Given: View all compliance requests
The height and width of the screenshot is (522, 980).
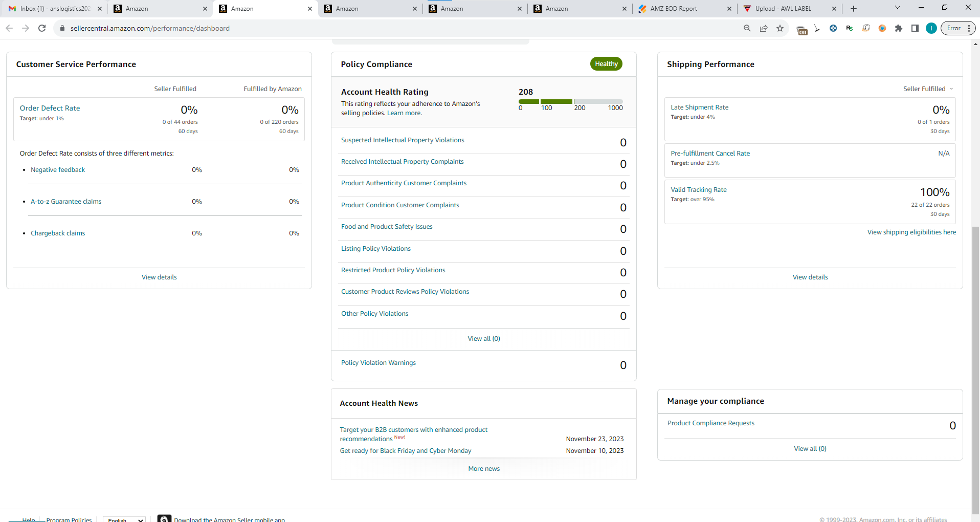Looking at the screenshot, I should pyautogui.click(x=810, y=448).
